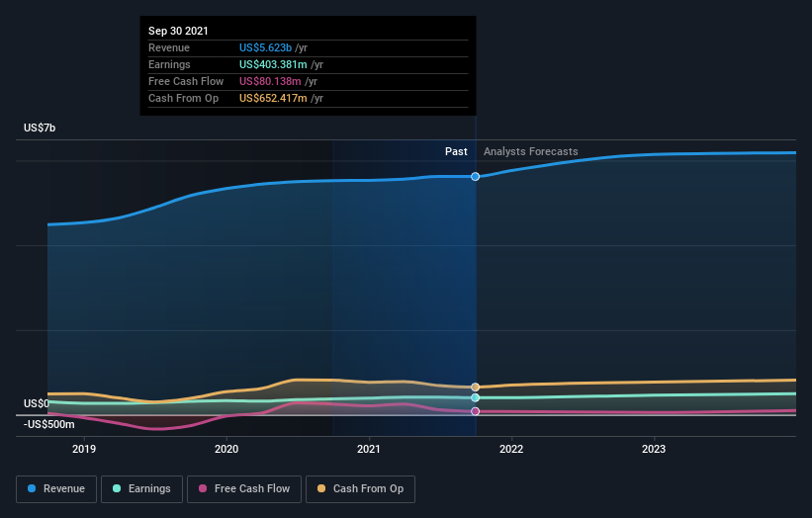Click the US$5.623b revenue value
This screenshot has height=518, width=812.
265,47
